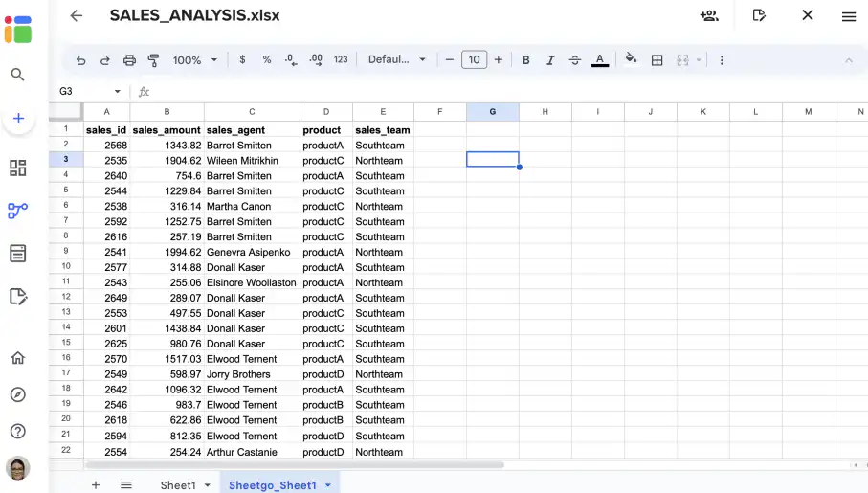Click the app logo in sidebar
This screenshot has height=493, width=868.
[x=18, y=30]
